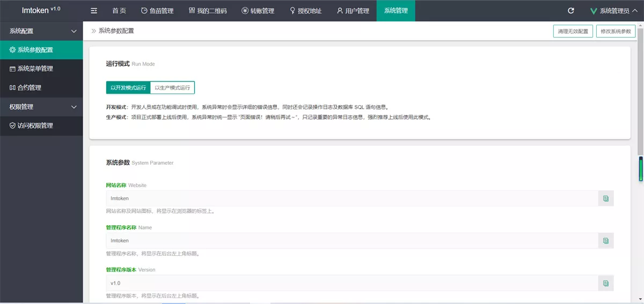Copy the 网站名称 field value icon

[606, 198]
